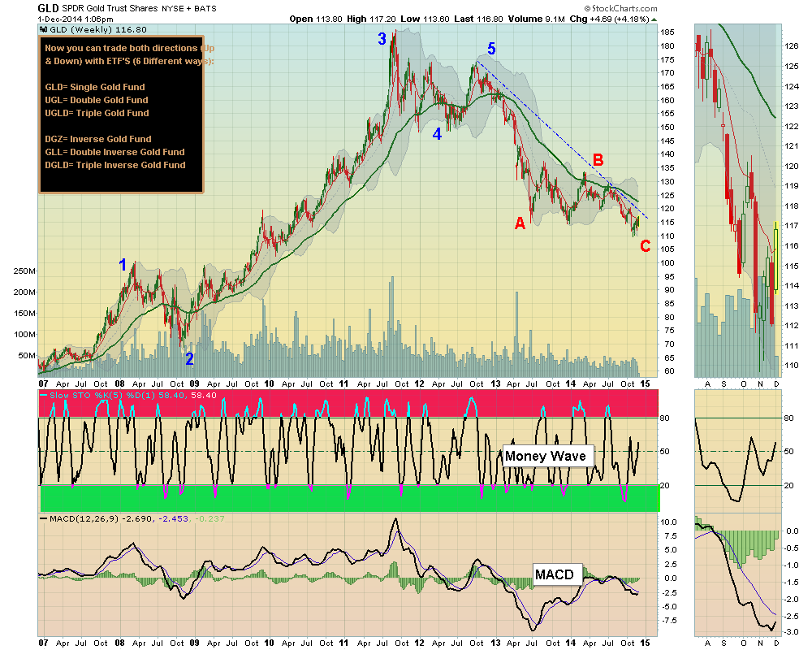812x650 pixels.
Task: Click red wave label B
Action: 598,159
